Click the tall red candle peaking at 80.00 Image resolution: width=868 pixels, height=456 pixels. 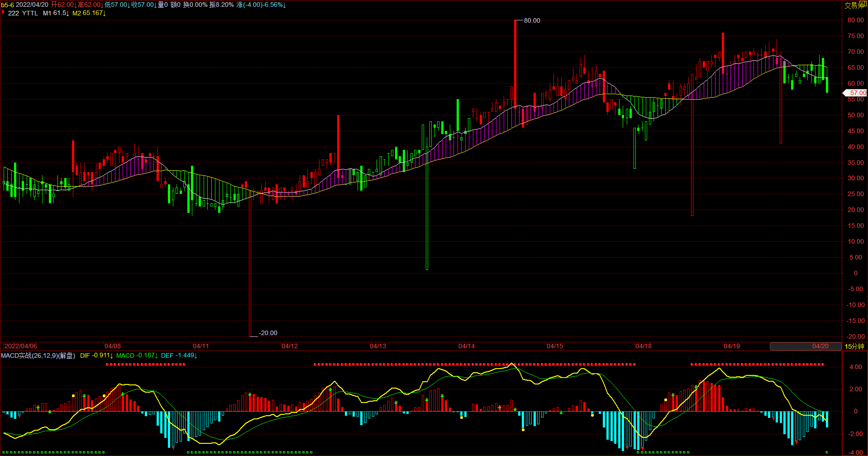515,63
